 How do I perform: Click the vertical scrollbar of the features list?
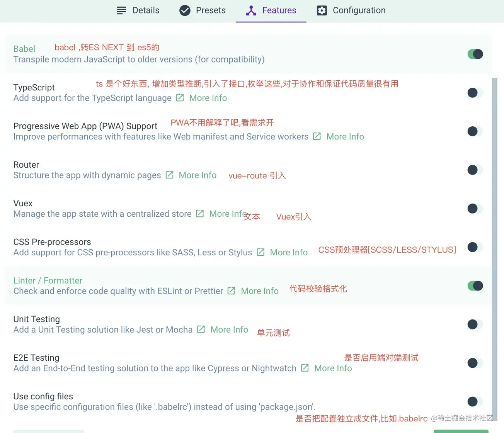494,249
